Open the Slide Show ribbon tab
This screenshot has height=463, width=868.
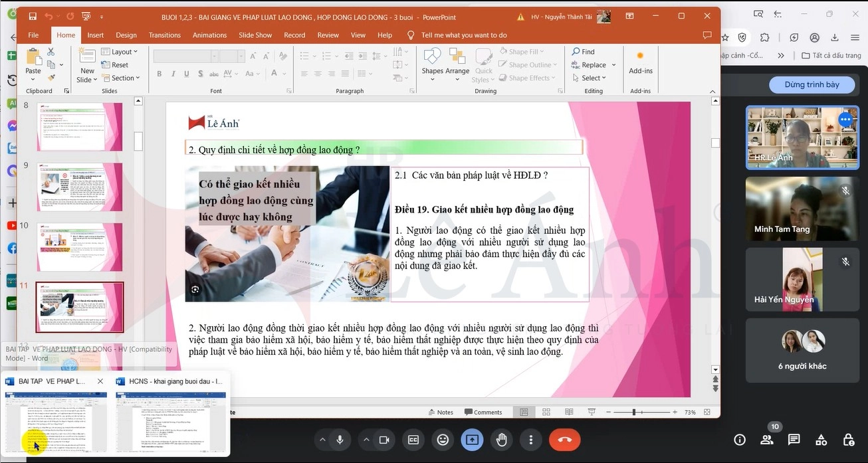point(255,35)
